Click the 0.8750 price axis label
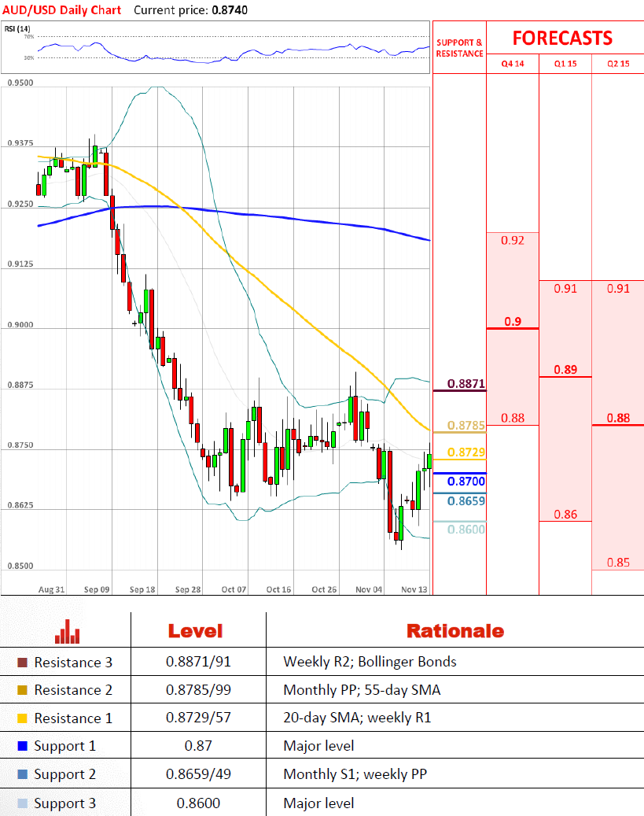The width and height of the screenshot is (644, 816). [x=20, y=445]
